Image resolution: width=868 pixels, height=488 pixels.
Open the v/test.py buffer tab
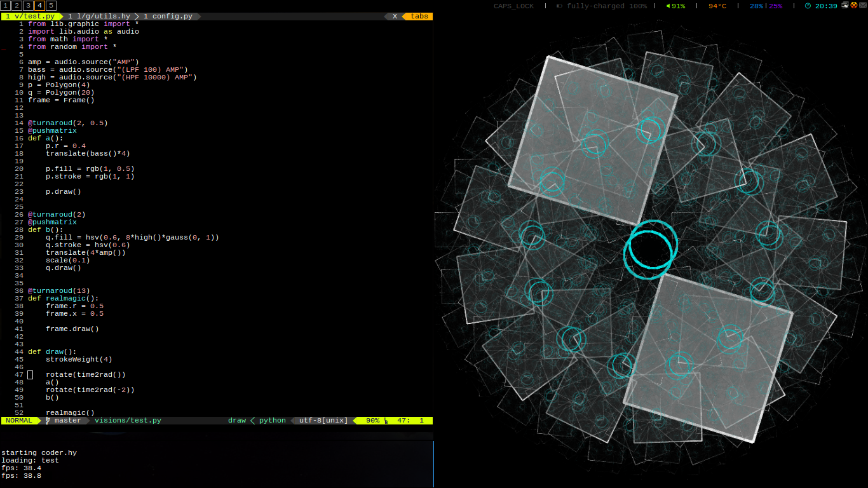click(x=32, y=16)
